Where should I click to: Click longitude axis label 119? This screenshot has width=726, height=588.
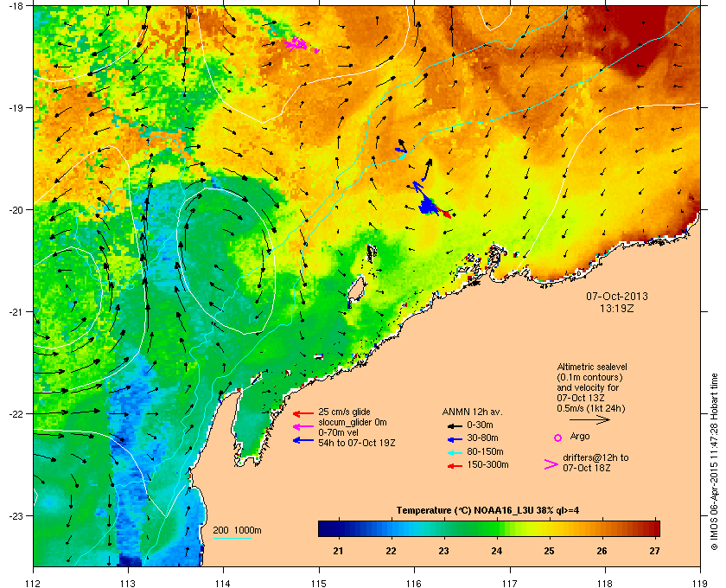(700, 583)
